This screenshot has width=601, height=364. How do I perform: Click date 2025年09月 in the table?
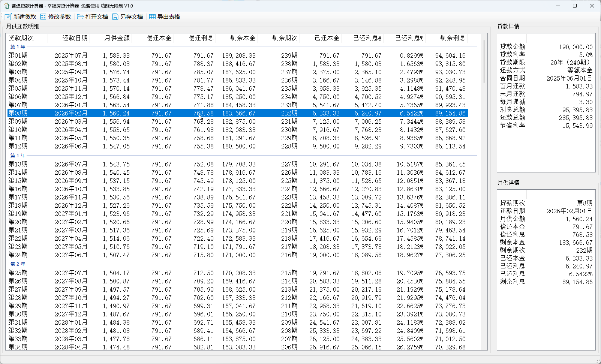71,72
